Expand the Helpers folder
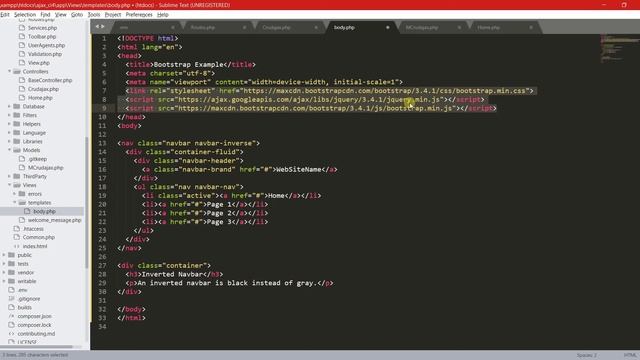Image resolution: width=640 pixels, height=360 pixels. [x=9, y=124]
